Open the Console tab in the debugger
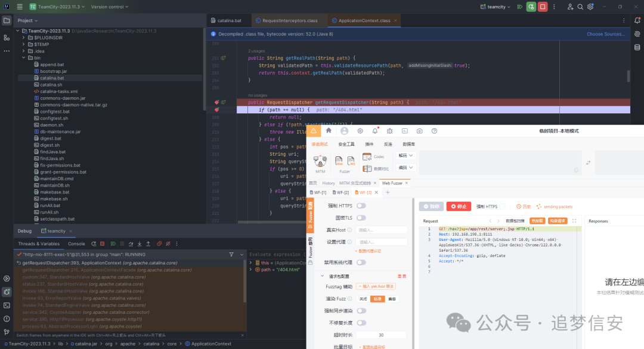 pyautogui.click(x=76, y=243)
